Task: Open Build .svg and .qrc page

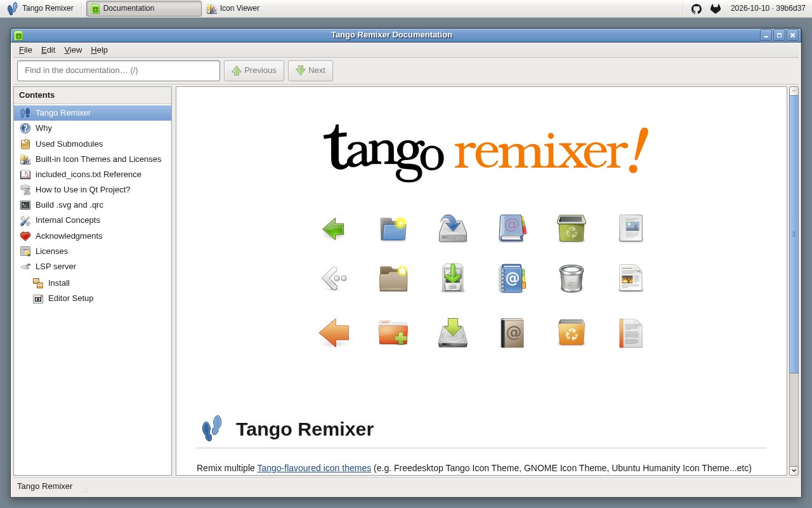Action: click(93, 205)
